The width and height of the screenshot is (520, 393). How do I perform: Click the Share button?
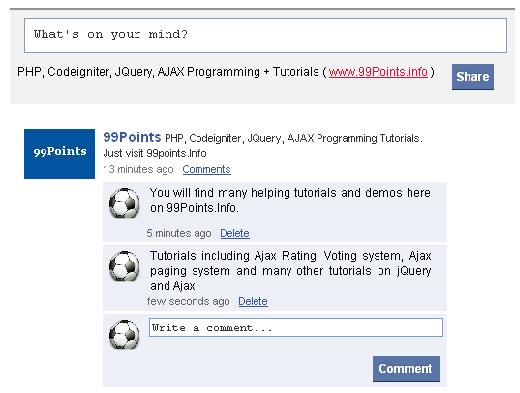click(473, 77)
